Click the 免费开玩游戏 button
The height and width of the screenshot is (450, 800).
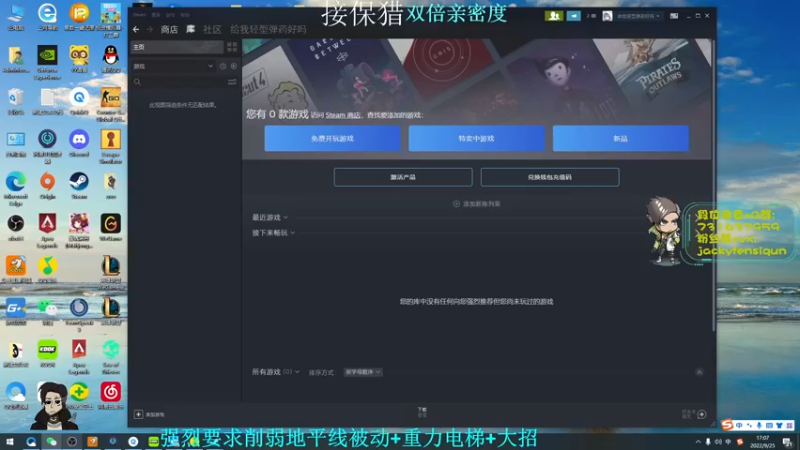tap(333, 138)
